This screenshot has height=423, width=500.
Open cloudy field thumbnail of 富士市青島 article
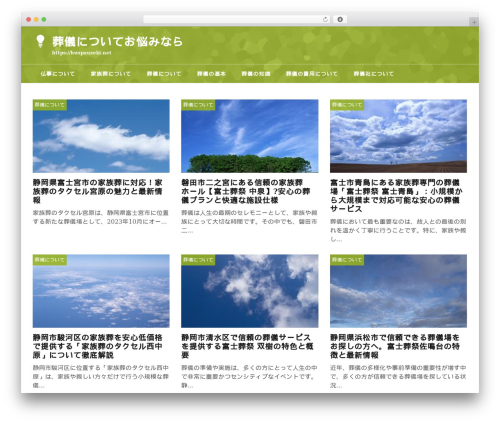pos(398,136)
